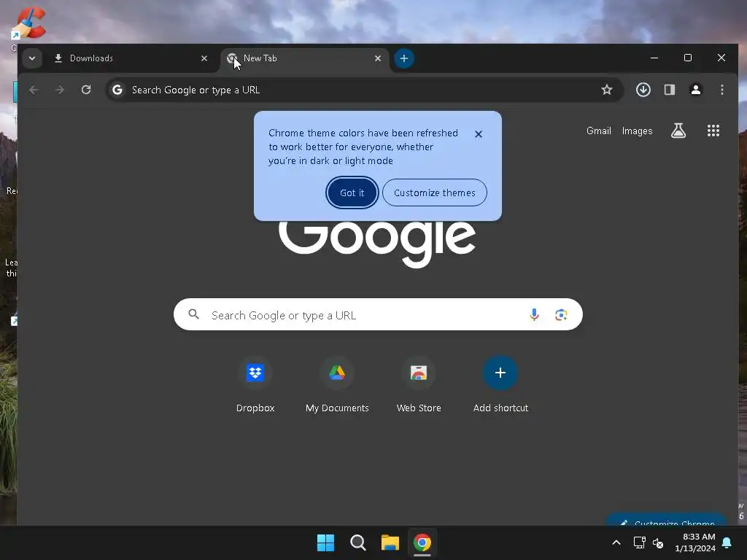Start voice search with the microphone
747x560 pixels.
pos(534,314)
